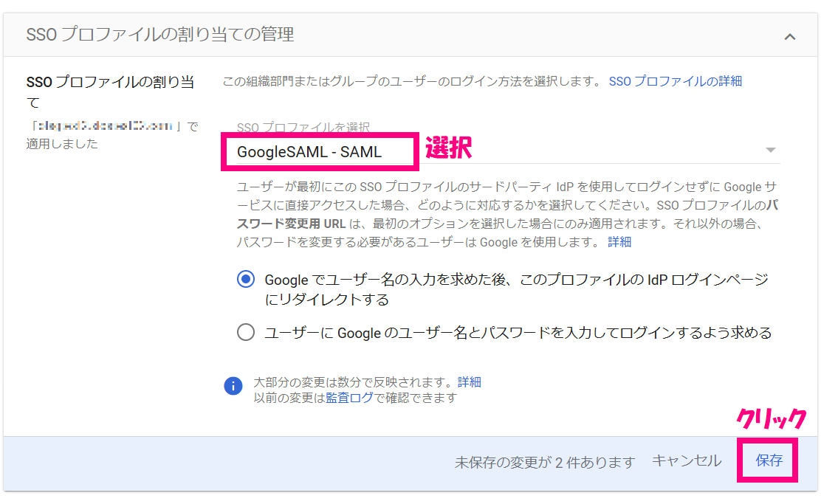Click the 'SSO プロファイルの割り当て' side label

pyautogui.click(x=110, y=92)
